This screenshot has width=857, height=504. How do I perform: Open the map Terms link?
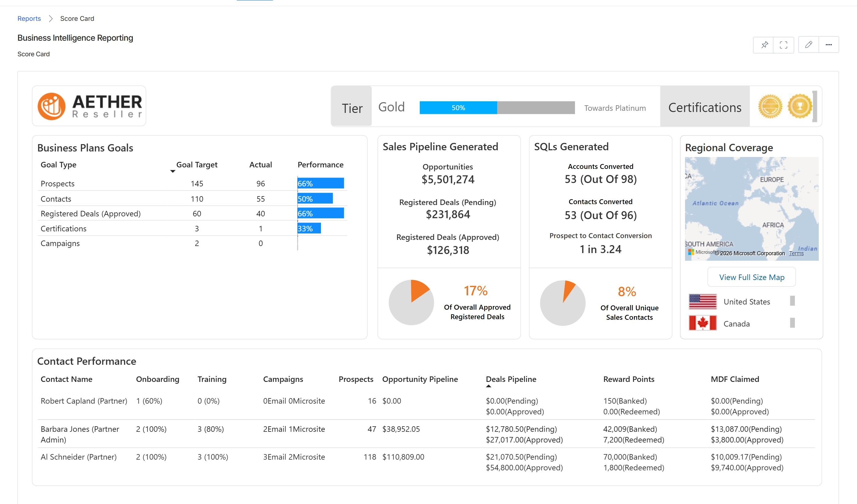(x=796, y=253)
